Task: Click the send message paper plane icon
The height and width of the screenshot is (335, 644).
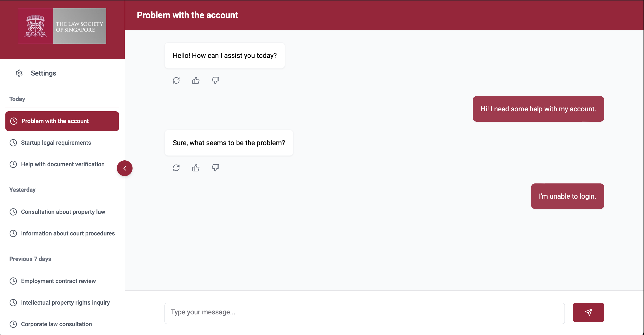Action: (x=589, y=312)
